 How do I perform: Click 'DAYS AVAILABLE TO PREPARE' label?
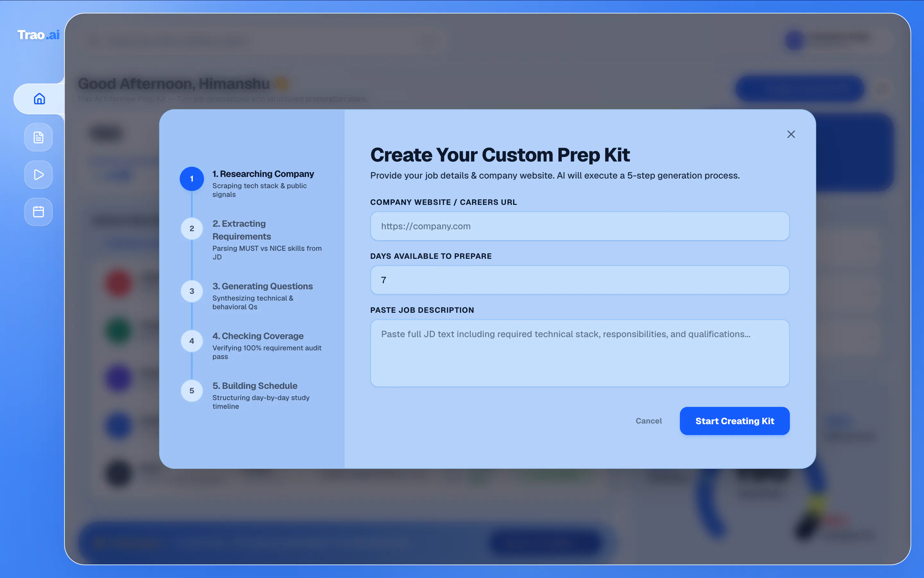point(431,256)
